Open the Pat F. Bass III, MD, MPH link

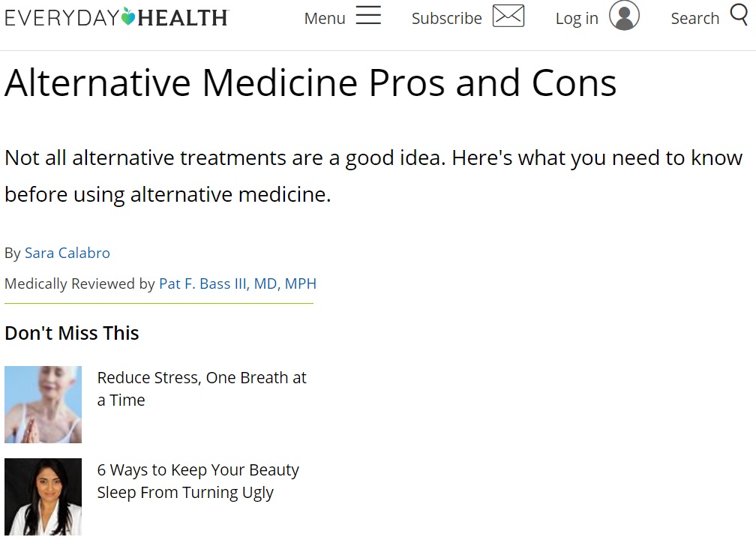(238, 283)
